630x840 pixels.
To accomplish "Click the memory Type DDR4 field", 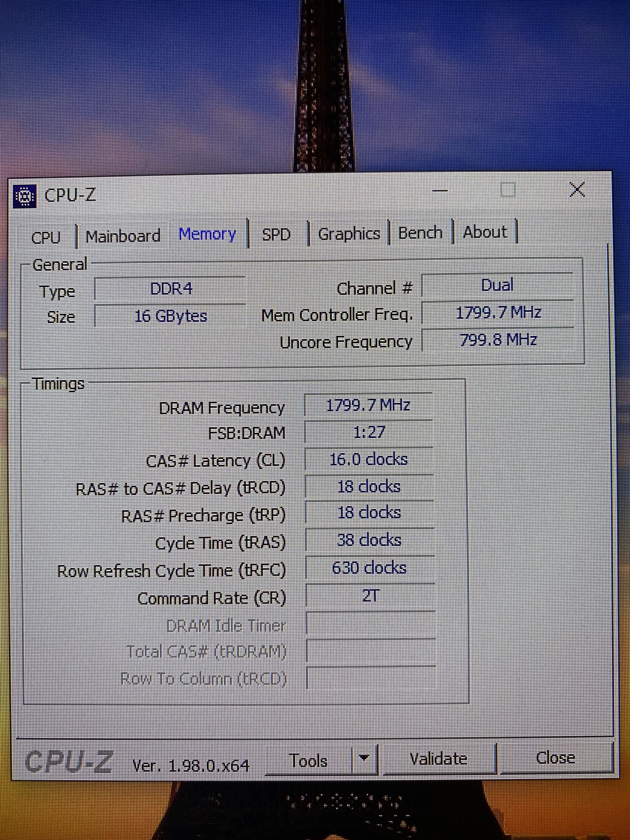I will [x=171, y=289].
